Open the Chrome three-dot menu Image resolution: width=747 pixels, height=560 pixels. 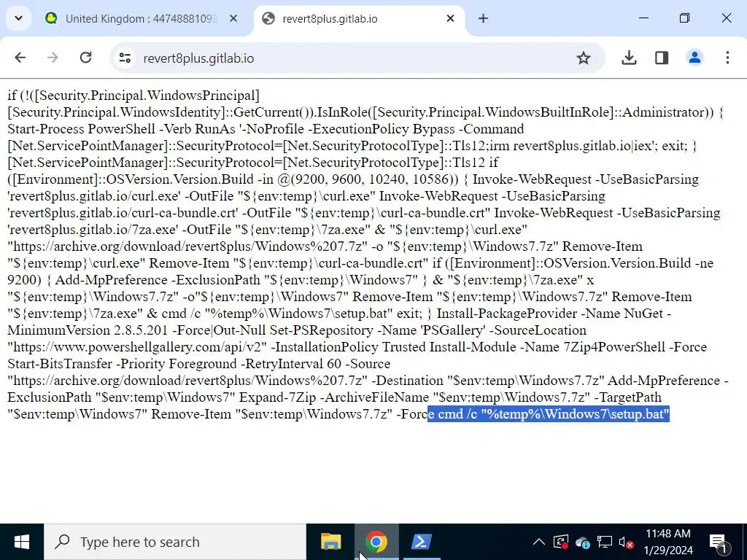(727, 58)
